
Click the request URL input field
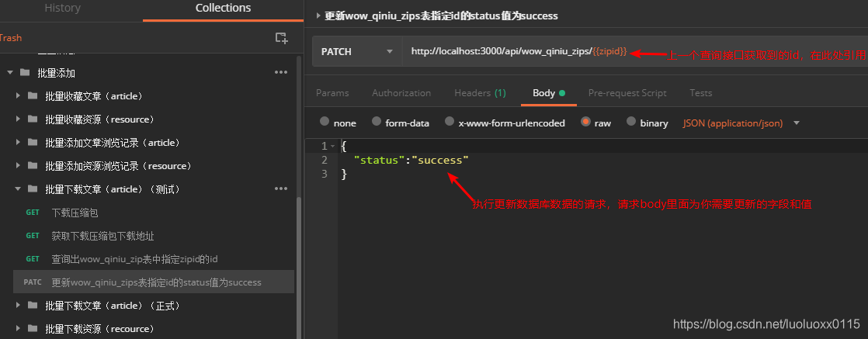coord(635,51)
